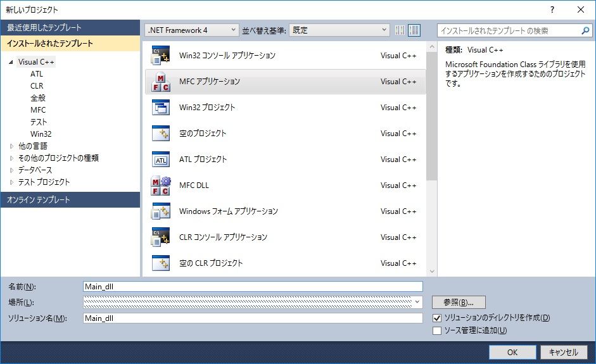
Task: Click the キャンセル button
Action: [563, 352]
